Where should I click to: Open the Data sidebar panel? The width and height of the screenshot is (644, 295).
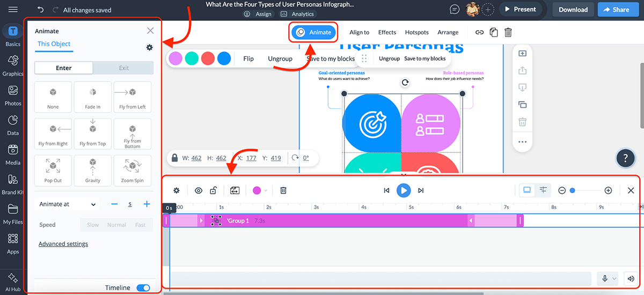coord(13,124)
